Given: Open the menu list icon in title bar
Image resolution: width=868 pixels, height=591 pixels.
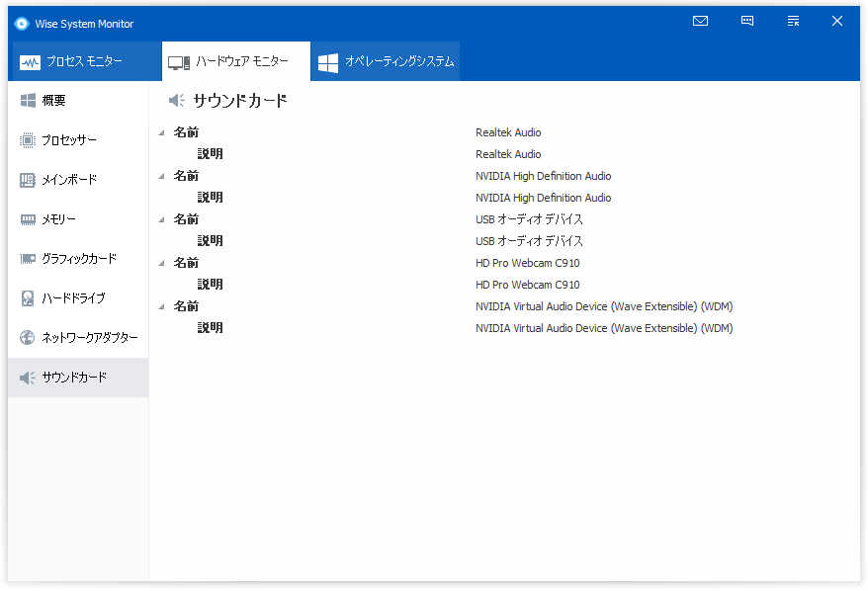Looking at the screenshot, I should coord(793,21).
